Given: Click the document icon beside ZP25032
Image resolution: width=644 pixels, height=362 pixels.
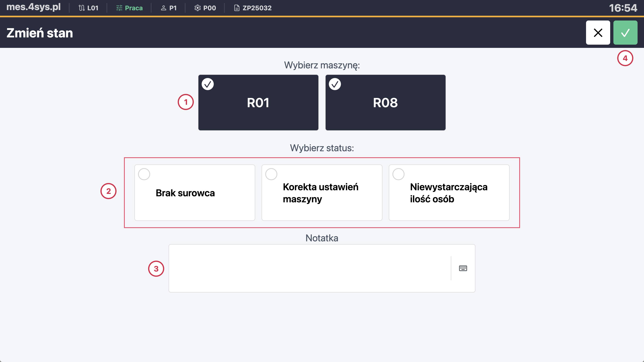Looking at the screenshot, I should (x=236, y=8).
